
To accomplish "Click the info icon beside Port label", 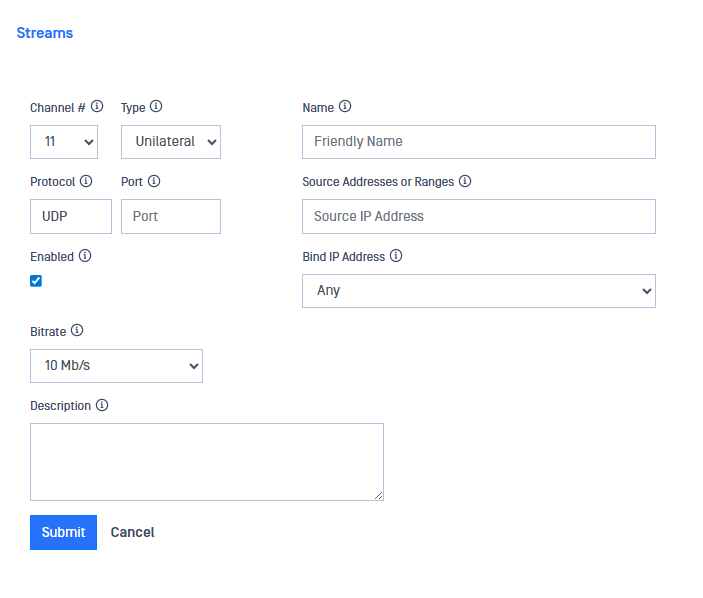I will coord(154,181).
